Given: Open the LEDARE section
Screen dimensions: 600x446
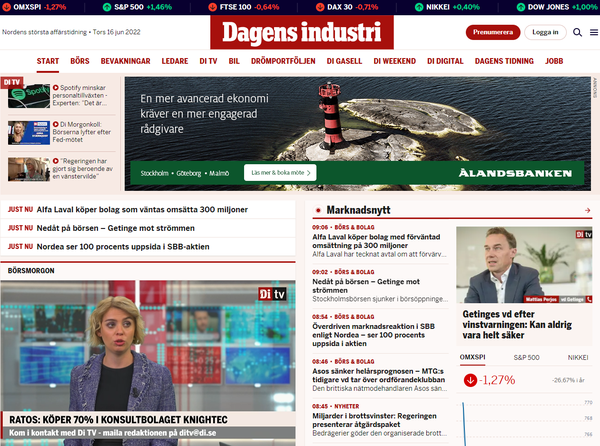Looking at the screenshot, I should [175, 61].
